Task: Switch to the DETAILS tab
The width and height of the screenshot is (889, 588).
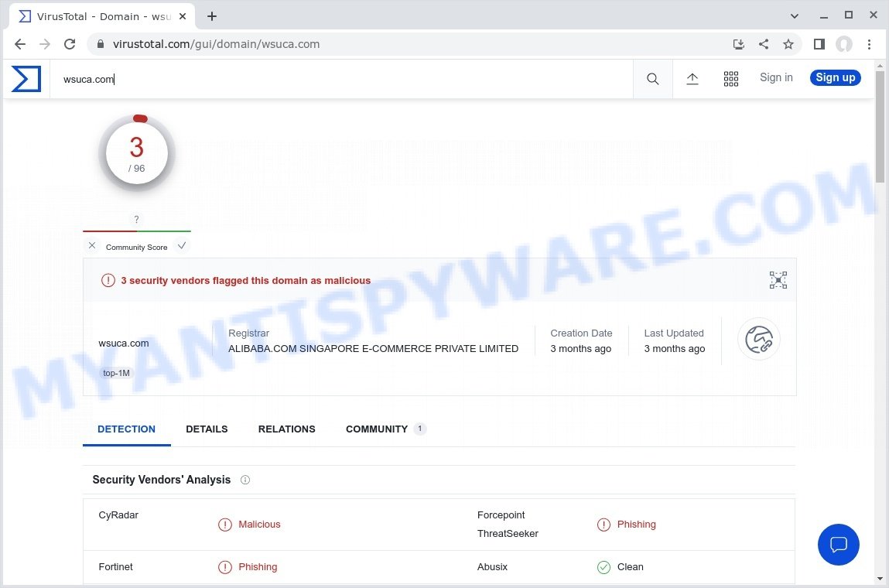Action: 207,429
